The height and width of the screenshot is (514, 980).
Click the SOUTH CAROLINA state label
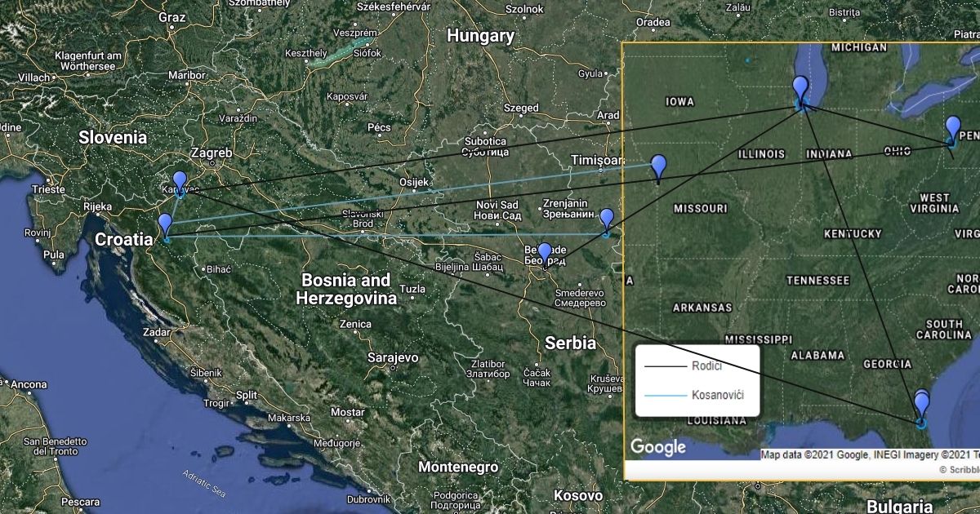[x=945, y=330]
